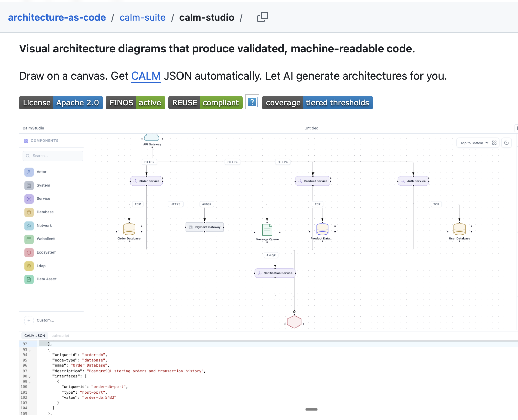Click the Actor component icon
This screenshot has width=518, height=420.
coord(29,172)
